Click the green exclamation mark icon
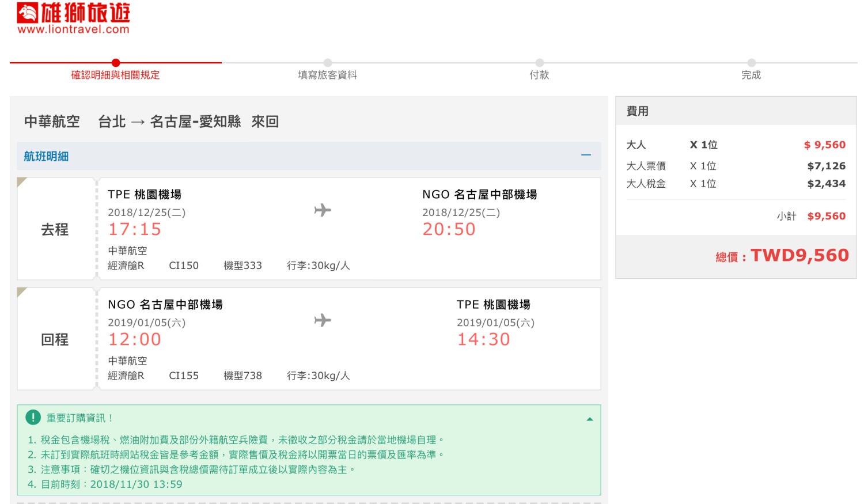Screen dimensions: 864x504 (33, 418)
